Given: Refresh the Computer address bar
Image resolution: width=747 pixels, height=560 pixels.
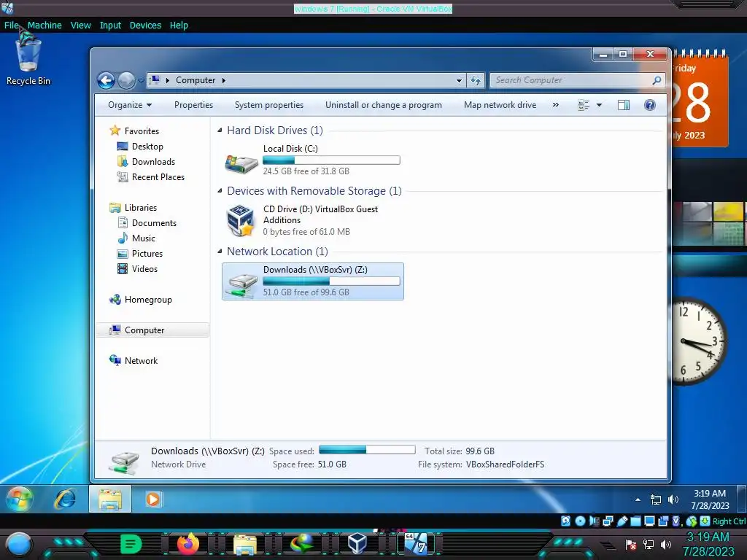Looking at the screenshot, I should coord(476,80).
